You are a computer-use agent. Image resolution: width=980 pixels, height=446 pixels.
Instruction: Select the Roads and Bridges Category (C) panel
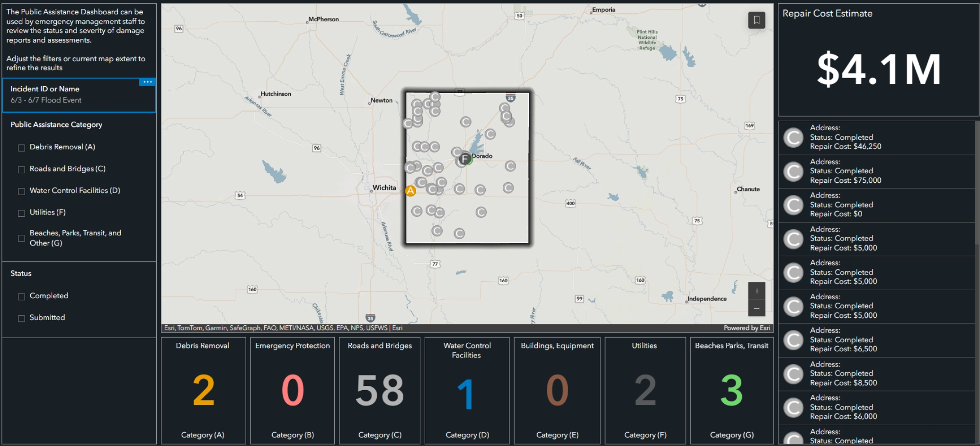point(379,390)
